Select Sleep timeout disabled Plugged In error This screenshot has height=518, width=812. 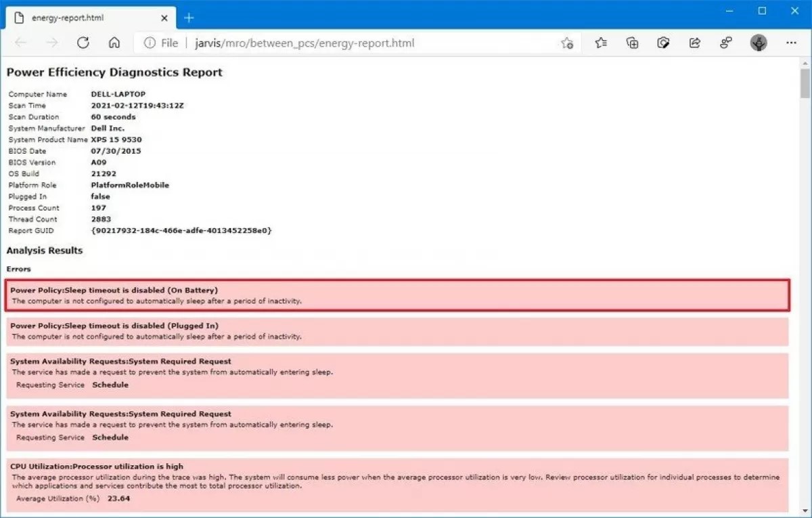tap(397, 331)
